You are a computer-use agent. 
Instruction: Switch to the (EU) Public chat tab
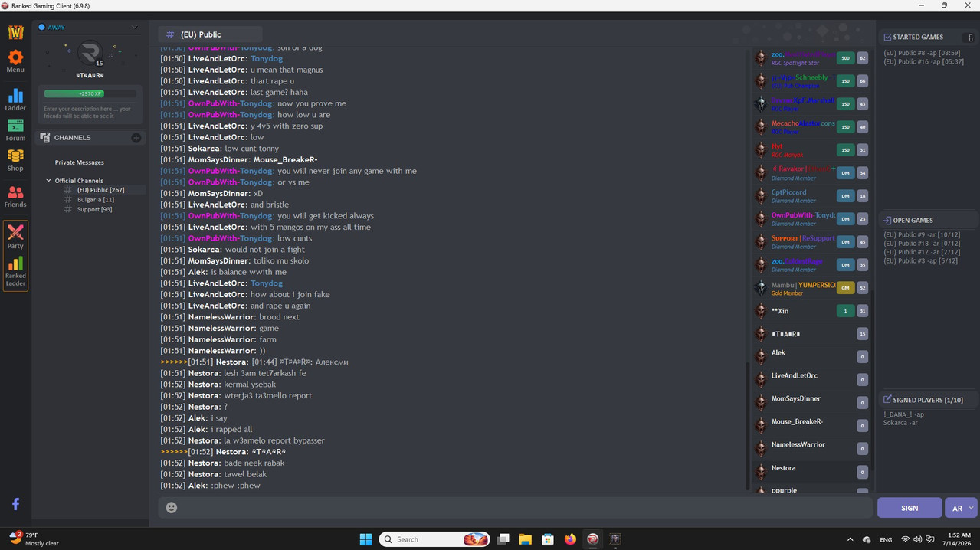211,34
